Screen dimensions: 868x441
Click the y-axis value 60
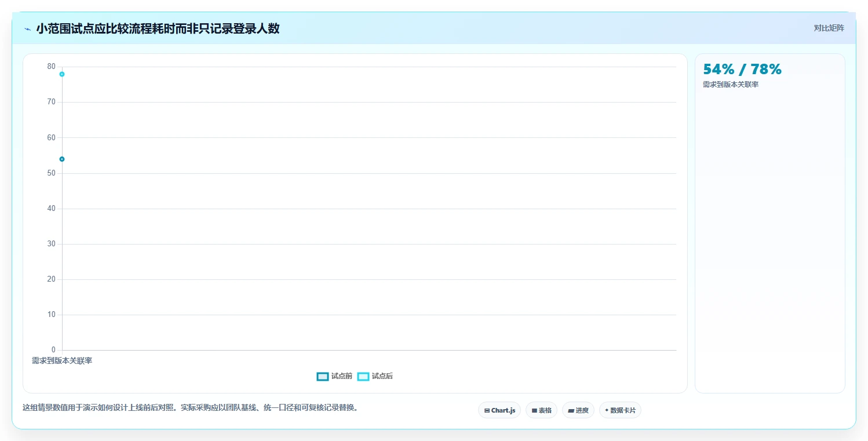(52, 137)
